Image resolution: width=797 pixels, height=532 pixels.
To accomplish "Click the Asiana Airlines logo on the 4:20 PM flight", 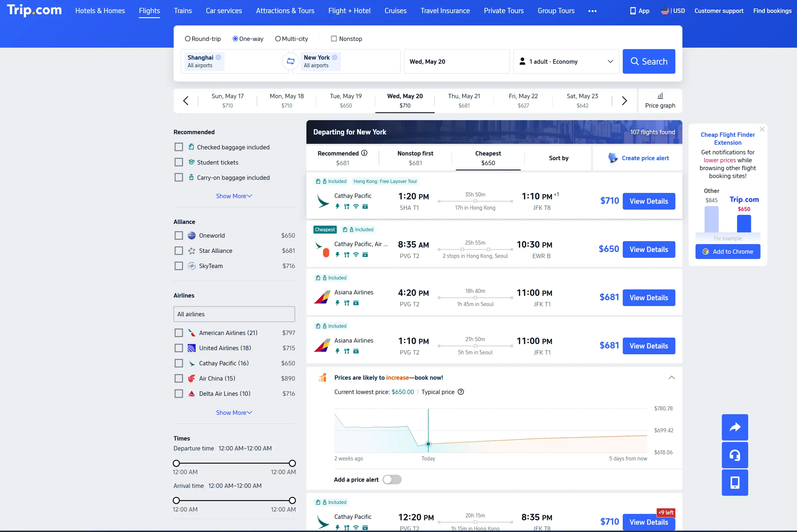I will click(x=322, y=297).
